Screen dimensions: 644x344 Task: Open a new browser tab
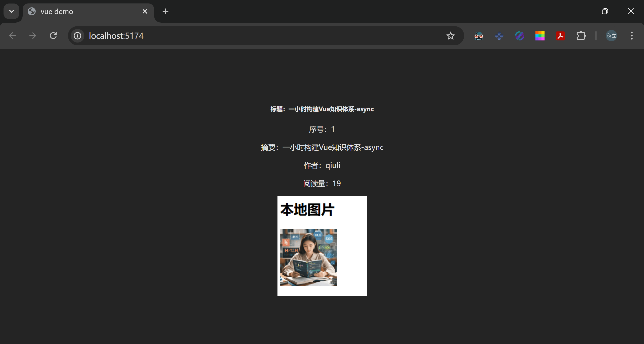165,11
